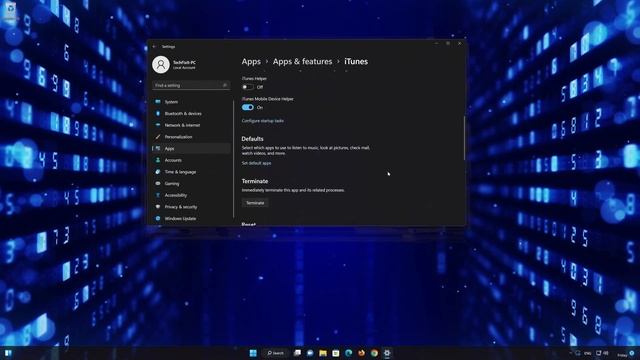The height and width of the screenshot is (360, 640).
Task: Expand the system tray hidden icons chevron
Action: pyautogui.click(x=570, y=353)
